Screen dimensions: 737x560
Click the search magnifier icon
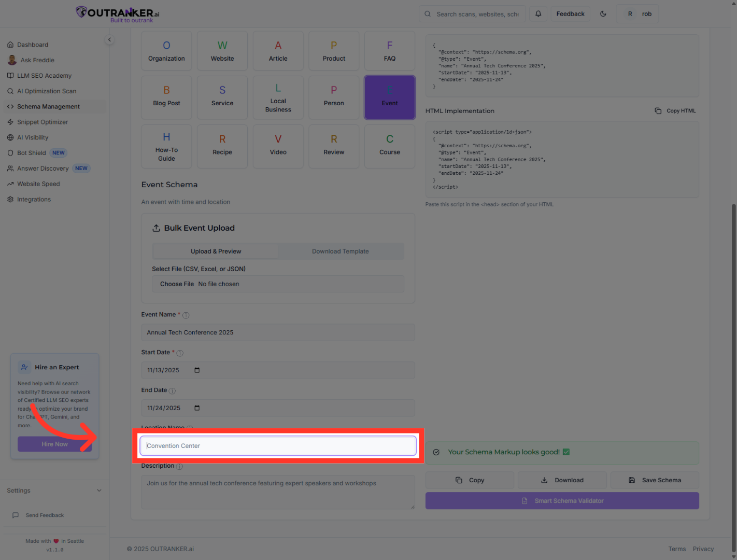pyautogui.click(x=428, y=14)
